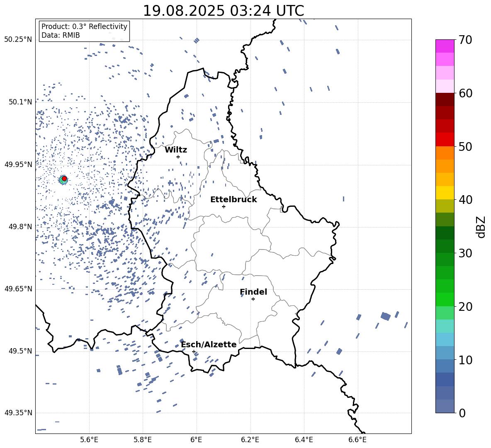The height and width of the screenshot is (448, 491).
Task: Click the Wiltz station cross marker
Action: pyautogui.click(x=178, y=157)
